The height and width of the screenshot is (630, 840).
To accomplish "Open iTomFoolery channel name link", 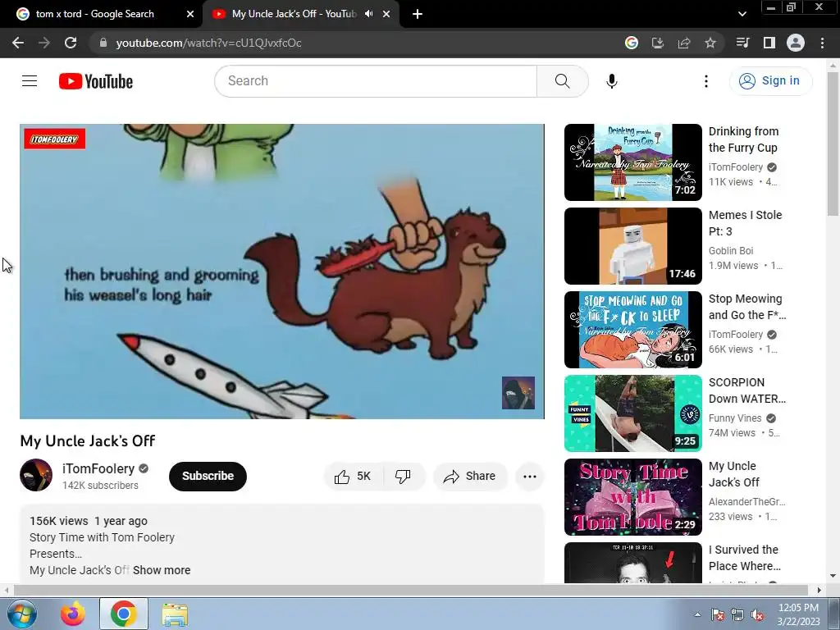I will pyautogui.click(x=98, y=468).
